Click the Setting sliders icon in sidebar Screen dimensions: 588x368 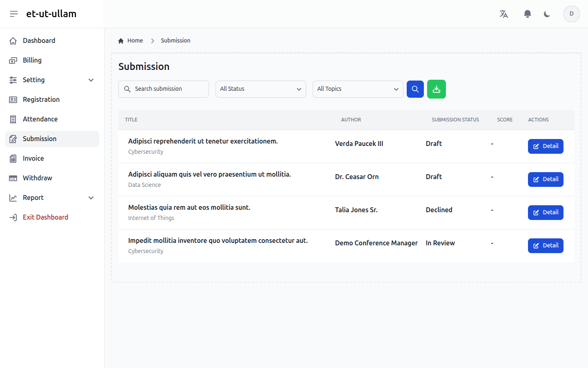tap(13, 80)
